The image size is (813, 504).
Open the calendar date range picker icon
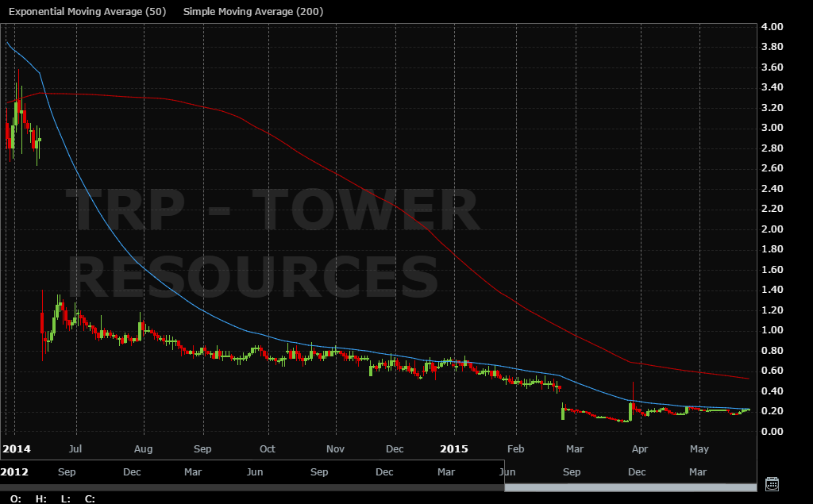(x=771, y=483)
